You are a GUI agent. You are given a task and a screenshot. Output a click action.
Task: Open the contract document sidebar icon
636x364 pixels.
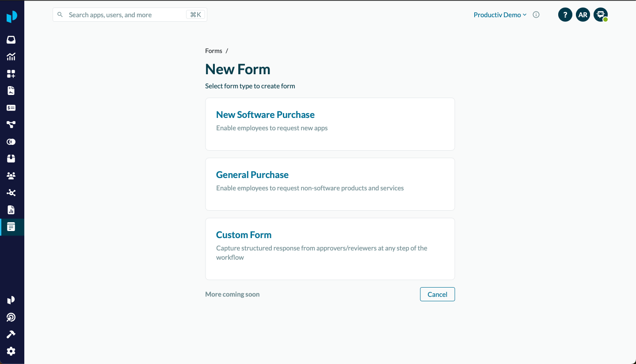click(11, 91)
